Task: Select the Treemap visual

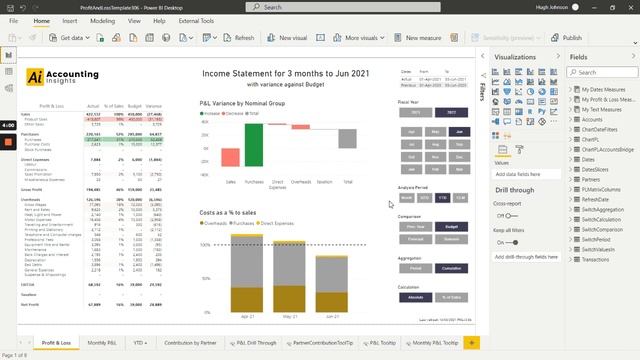Action: tap(553, 91)
